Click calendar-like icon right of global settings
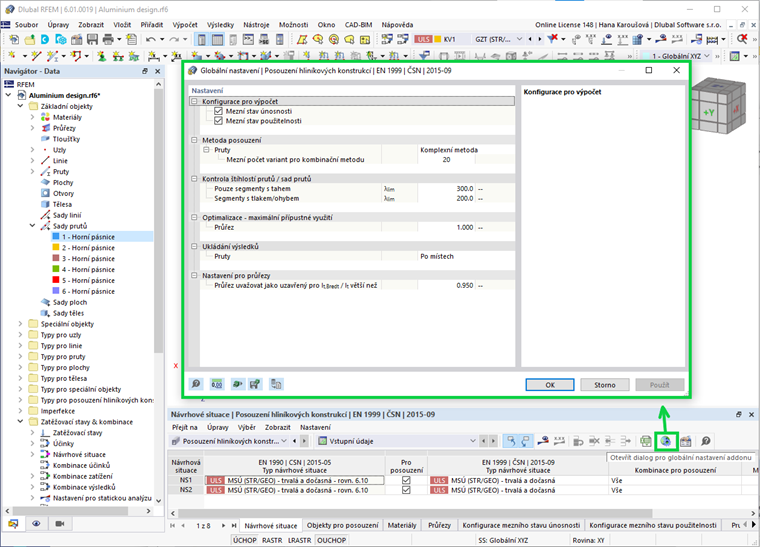The image size is (760, 547). 685,441
